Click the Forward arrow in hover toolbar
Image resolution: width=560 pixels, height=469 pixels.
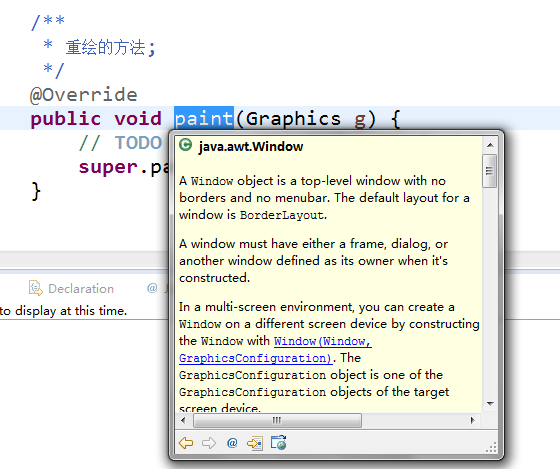209,443
